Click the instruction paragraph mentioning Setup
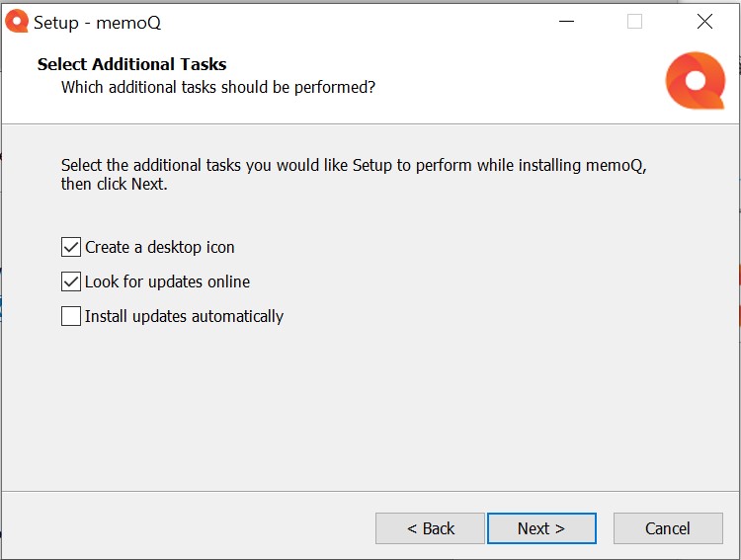741x560 pixels. click(354, 175)
